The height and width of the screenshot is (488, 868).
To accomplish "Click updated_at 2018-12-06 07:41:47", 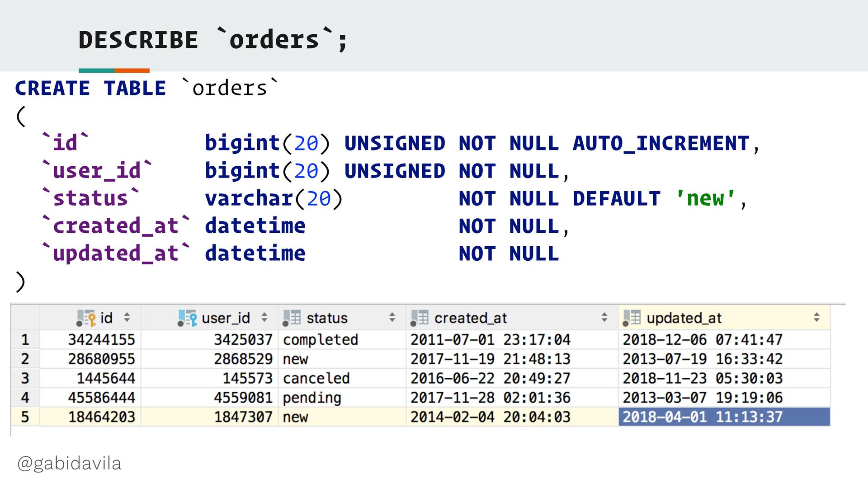I will 724,340.
